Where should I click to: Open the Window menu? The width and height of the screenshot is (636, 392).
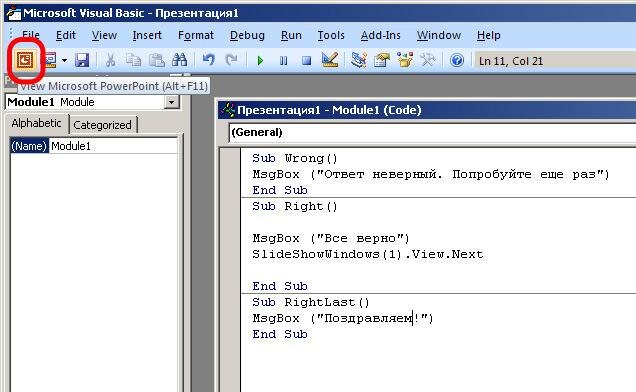(x=439, y=35)
